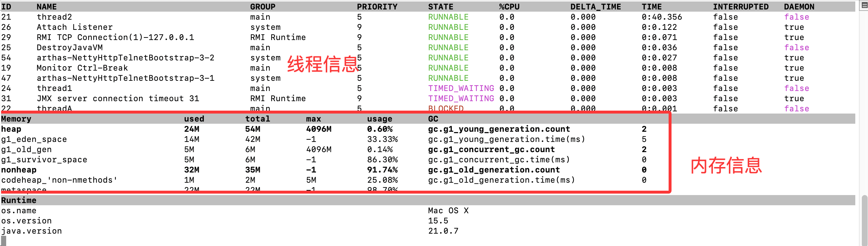Click the terminal cursor block below java.version
This screenshot has width=868, height=246.
[x=4, y=241]
